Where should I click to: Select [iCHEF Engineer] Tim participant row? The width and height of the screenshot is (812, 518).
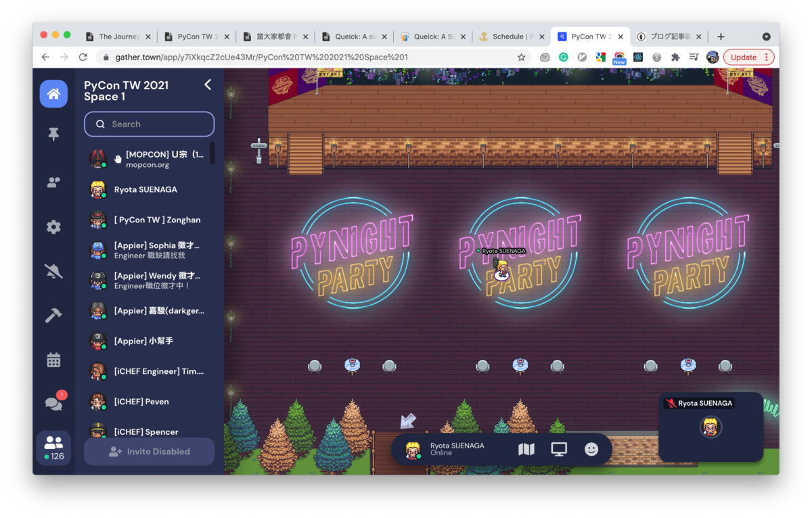point(149,371)
